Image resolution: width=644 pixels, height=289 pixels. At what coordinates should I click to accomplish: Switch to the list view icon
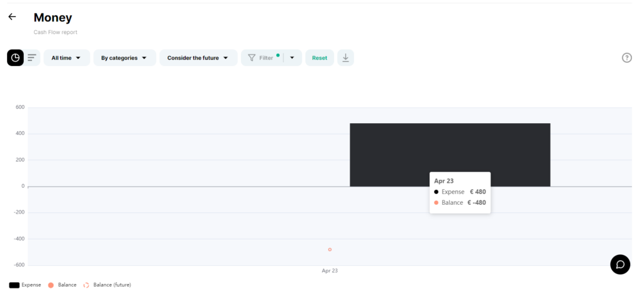point(32,58)
